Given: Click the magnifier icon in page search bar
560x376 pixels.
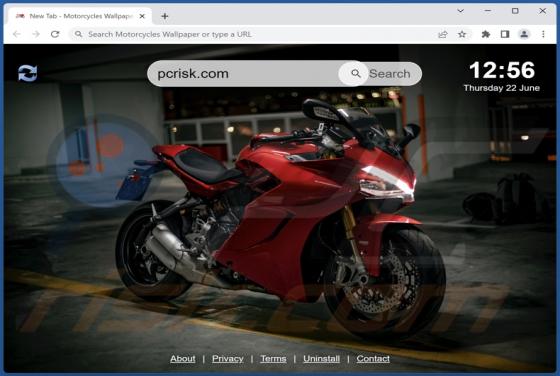Looking at the screenshot, I should point(355,74).
